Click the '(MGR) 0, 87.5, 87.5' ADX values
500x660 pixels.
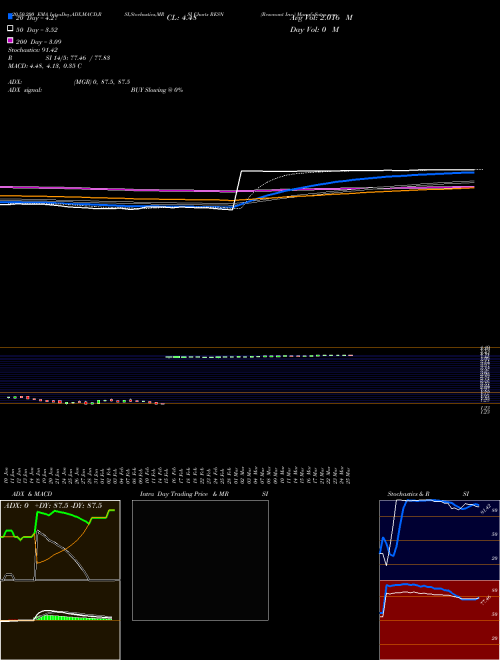pos(102,82)
